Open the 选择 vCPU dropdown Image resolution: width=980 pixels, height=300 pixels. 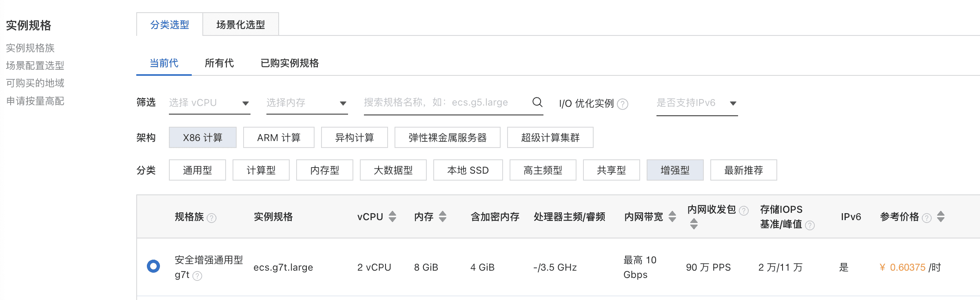(209, 103)
